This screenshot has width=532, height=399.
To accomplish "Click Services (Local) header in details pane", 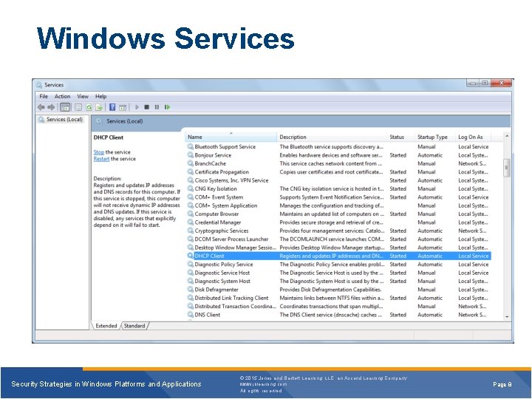I will 125,121.
